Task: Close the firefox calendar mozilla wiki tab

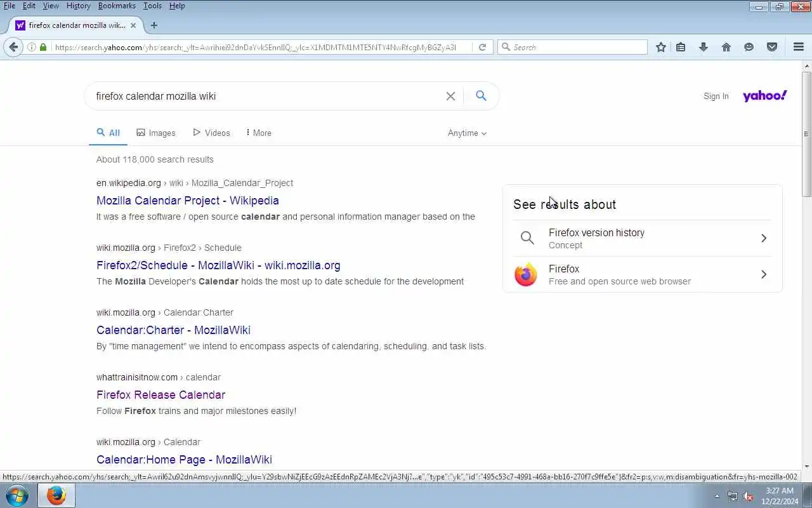Action: 133,25
